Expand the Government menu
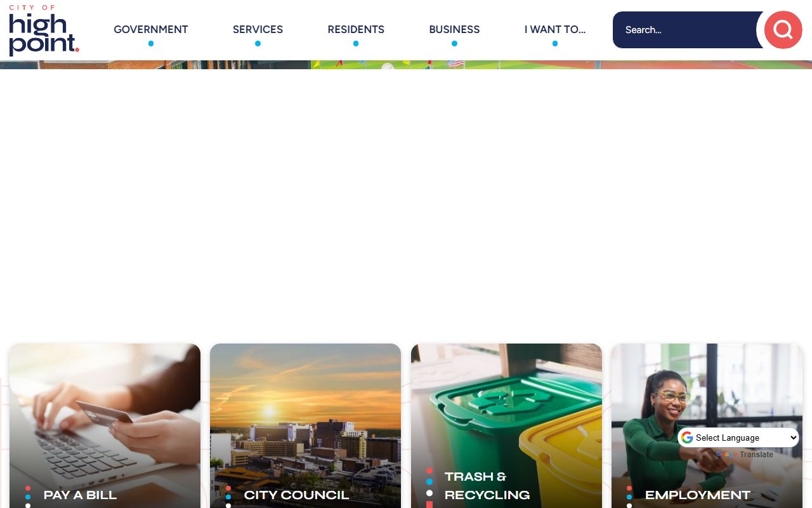The image size is (812, 508). [x=151, y=29]
